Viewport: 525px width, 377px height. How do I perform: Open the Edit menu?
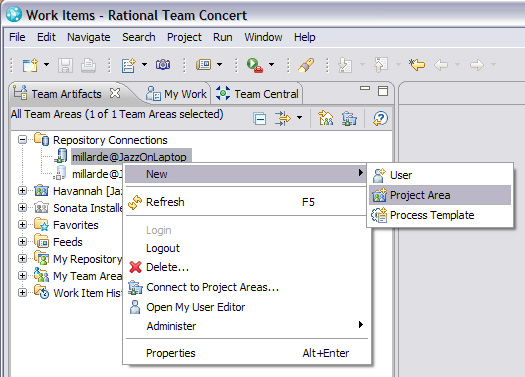(x=46, y=37)
